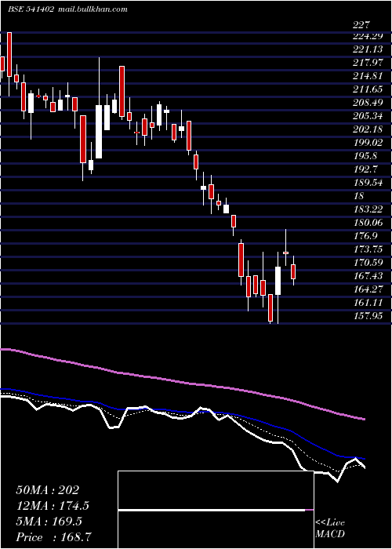Click the <<Live MACD label
This screenshot has height=549, width=392.
pos(330,529)
